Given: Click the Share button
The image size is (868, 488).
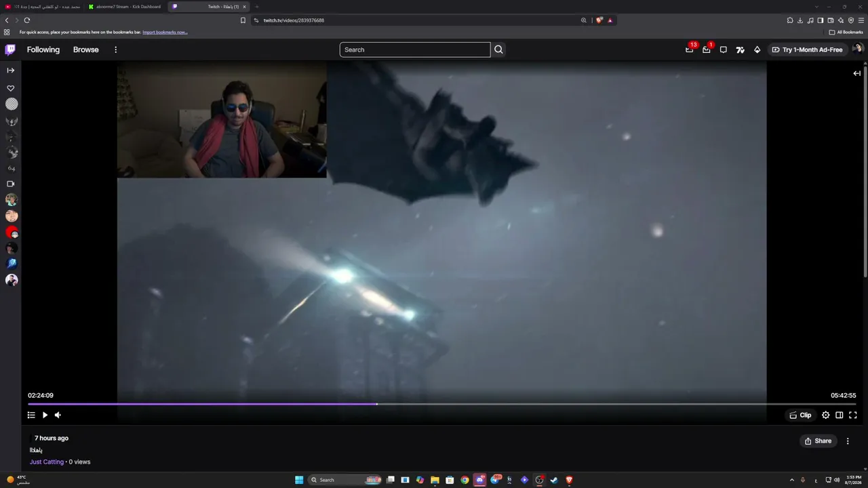Looking at the screenshot, I should pyautogui.click(x=818, y=441).
